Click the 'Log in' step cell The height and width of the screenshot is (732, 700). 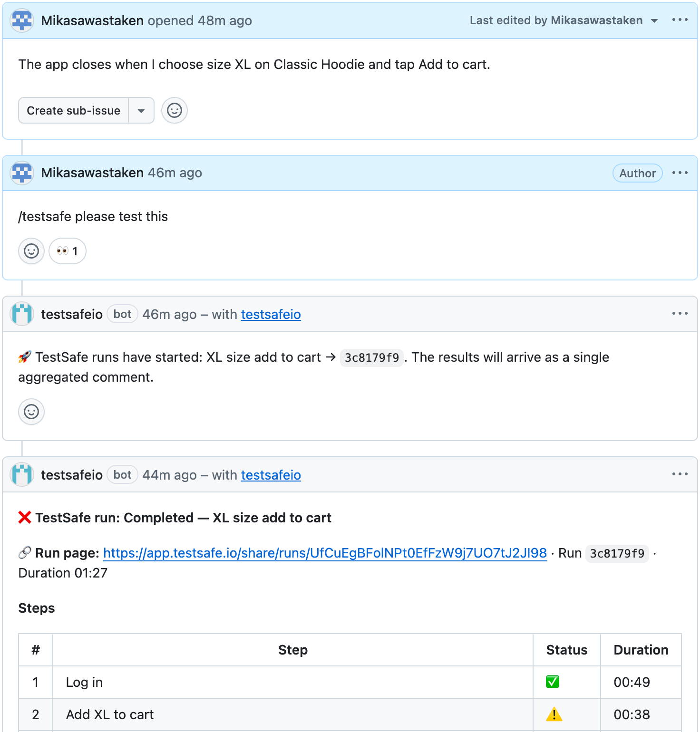[293, 682]
